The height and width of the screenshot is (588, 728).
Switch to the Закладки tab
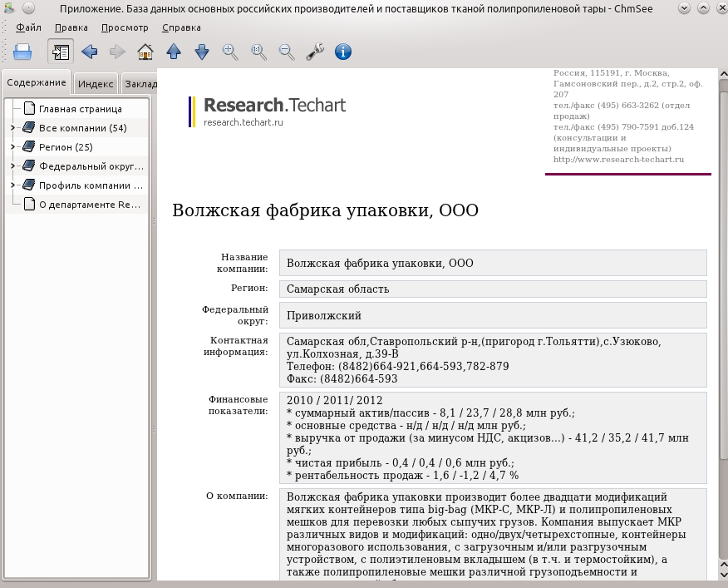point(140,84)
